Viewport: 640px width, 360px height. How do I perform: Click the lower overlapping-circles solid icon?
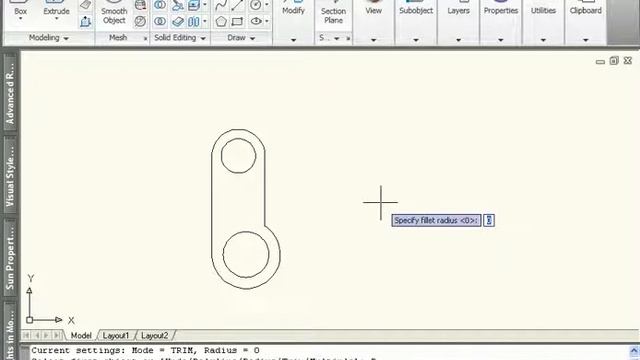[x=160, y=21]
